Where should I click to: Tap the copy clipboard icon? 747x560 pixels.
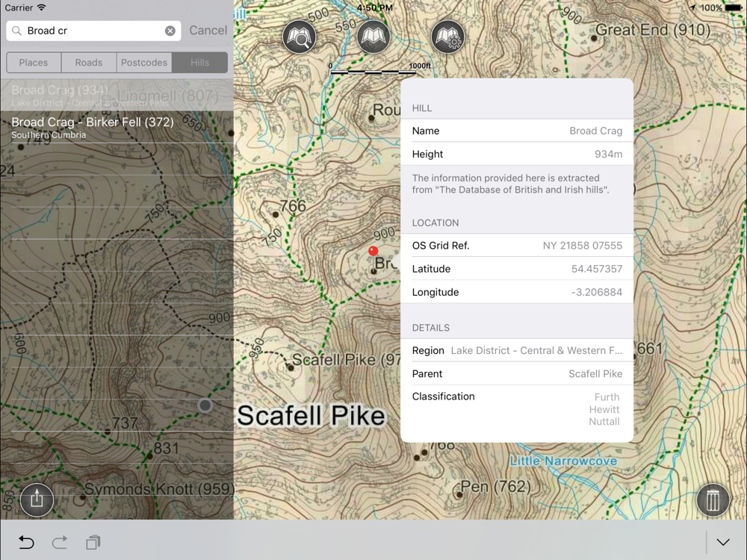click(x=93, y=542)
